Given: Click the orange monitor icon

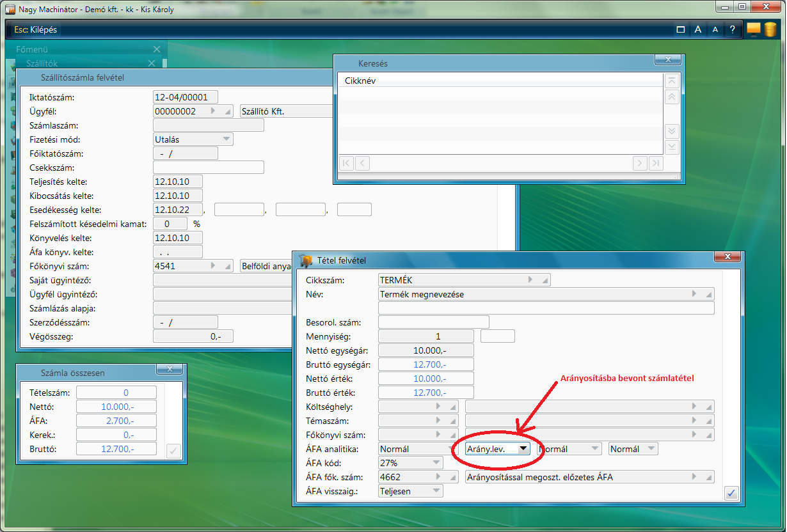Looking at the screenshot, I should pos(753,29).
